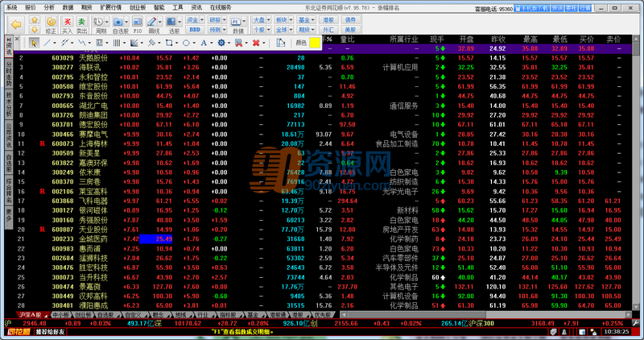
Task: Open the blue gear settings tool
Action: pyautogui.click(x=221, y=43)
